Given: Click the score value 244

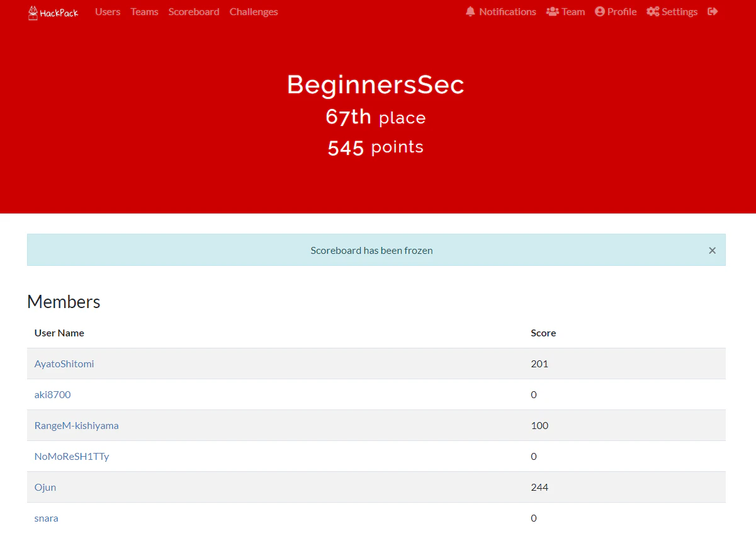Looking at the screenshot, I should click(x=539, y=487).
